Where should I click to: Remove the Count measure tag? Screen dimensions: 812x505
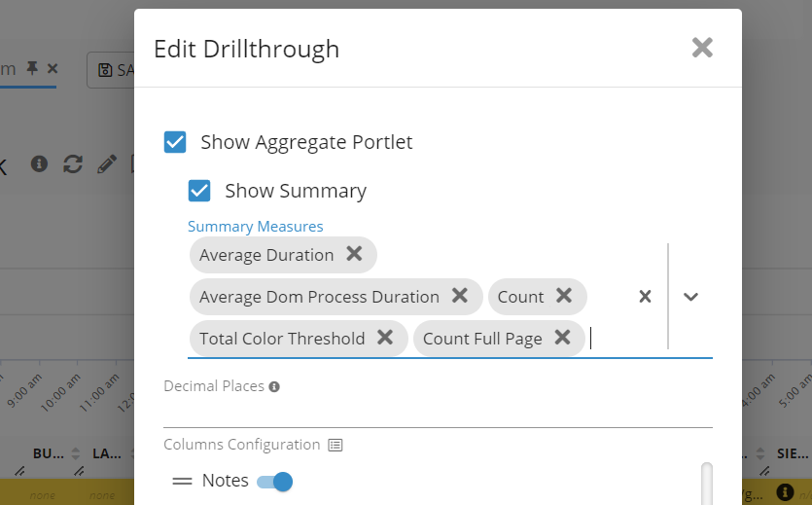(x=564, y=296)
